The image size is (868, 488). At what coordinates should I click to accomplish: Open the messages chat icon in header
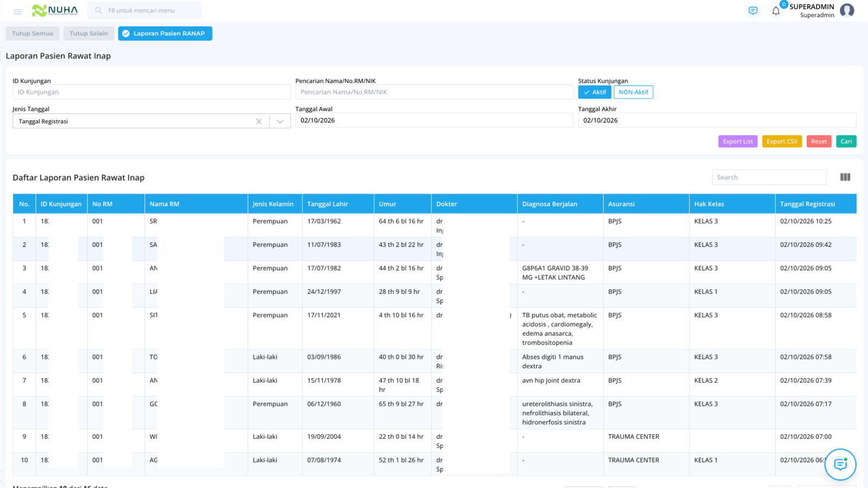tap(753, 11)
